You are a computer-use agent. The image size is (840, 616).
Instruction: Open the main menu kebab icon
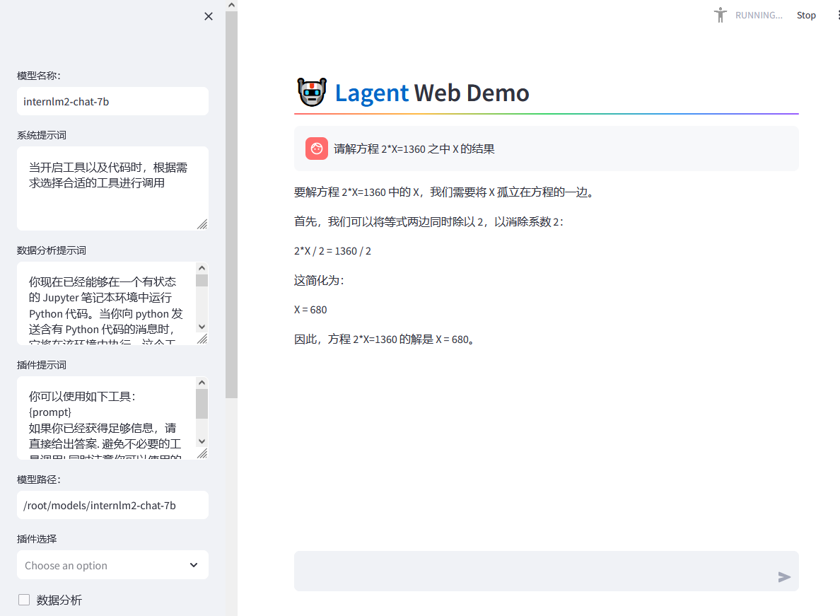(838, 15)
